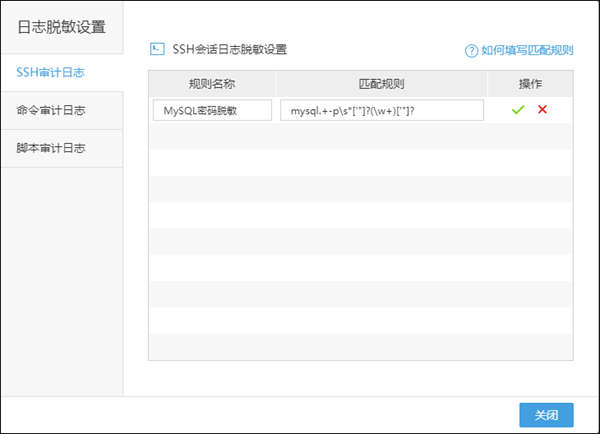Select the last empty row in the table

(360, 348)
